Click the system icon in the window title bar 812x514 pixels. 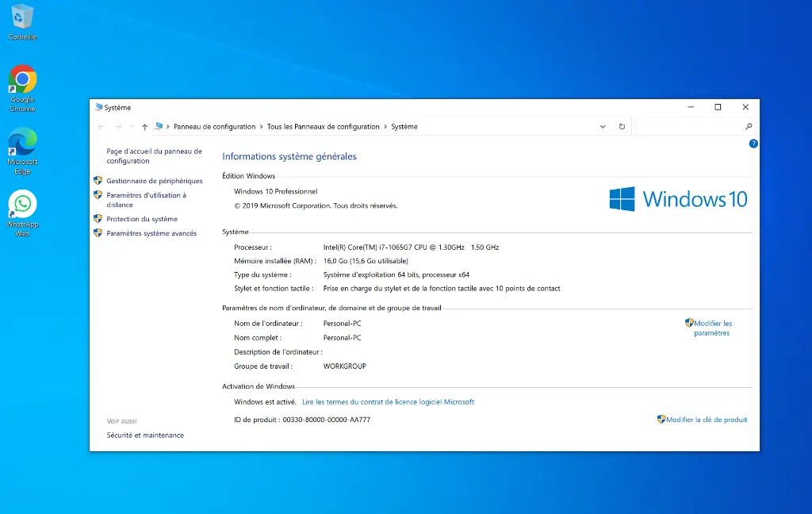click(x=98, y=107)
